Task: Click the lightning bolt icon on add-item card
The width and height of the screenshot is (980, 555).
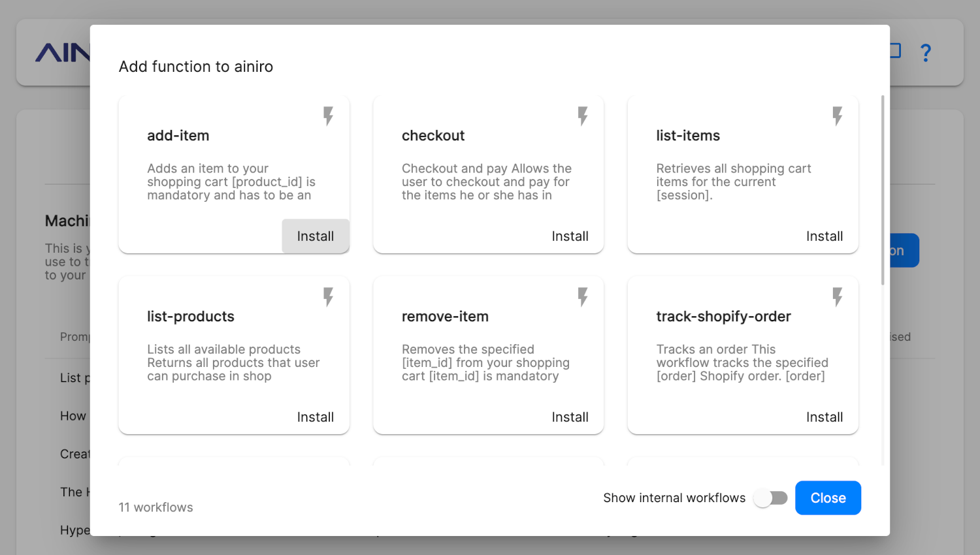Action: coord(328,116)
